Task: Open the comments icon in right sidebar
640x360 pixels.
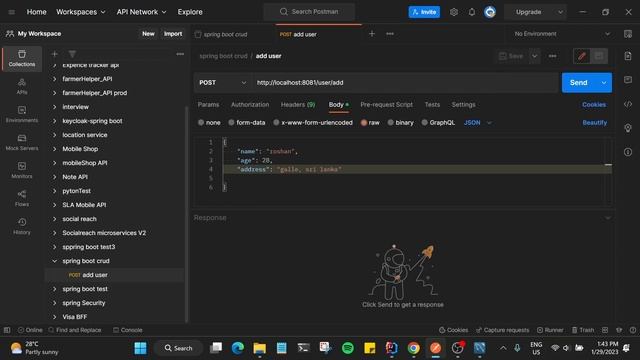Action: click(628, 80)
